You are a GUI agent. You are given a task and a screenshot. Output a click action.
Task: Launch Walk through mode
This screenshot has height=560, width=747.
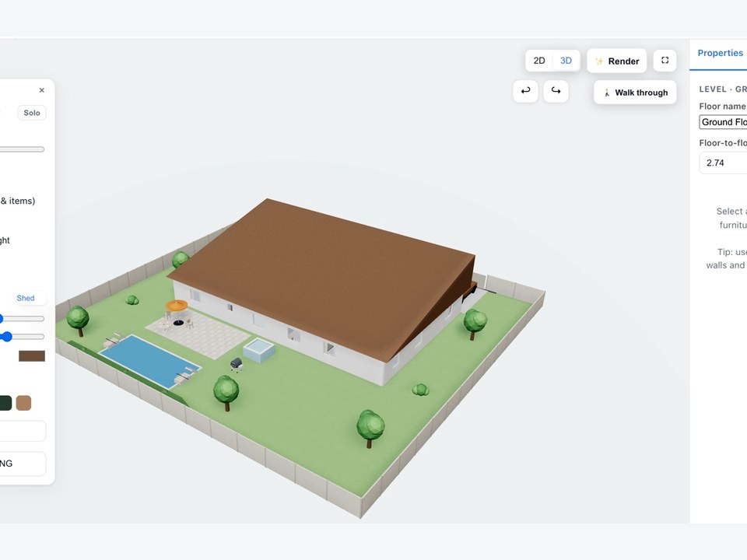click(x=635, y=93)
